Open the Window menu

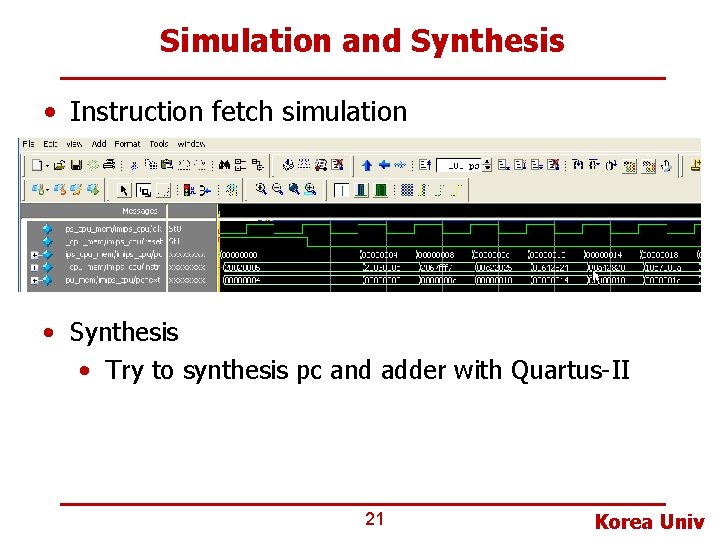point(191,144)
